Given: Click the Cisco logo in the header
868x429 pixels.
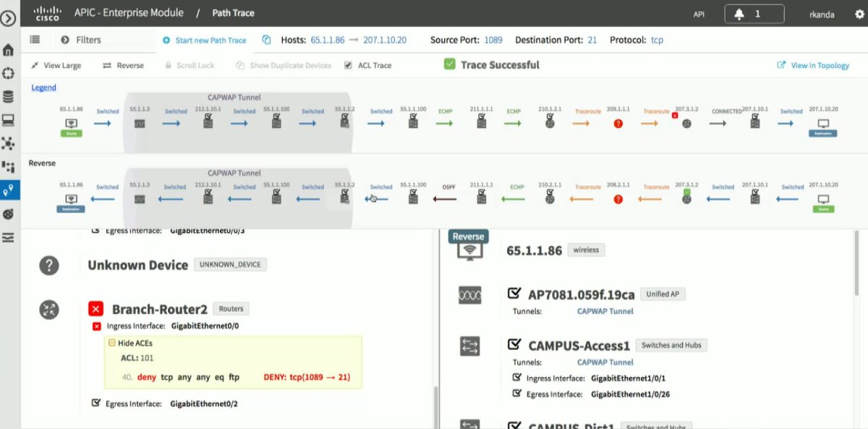Looking at the screenshot, I should (x=48, y=13).
